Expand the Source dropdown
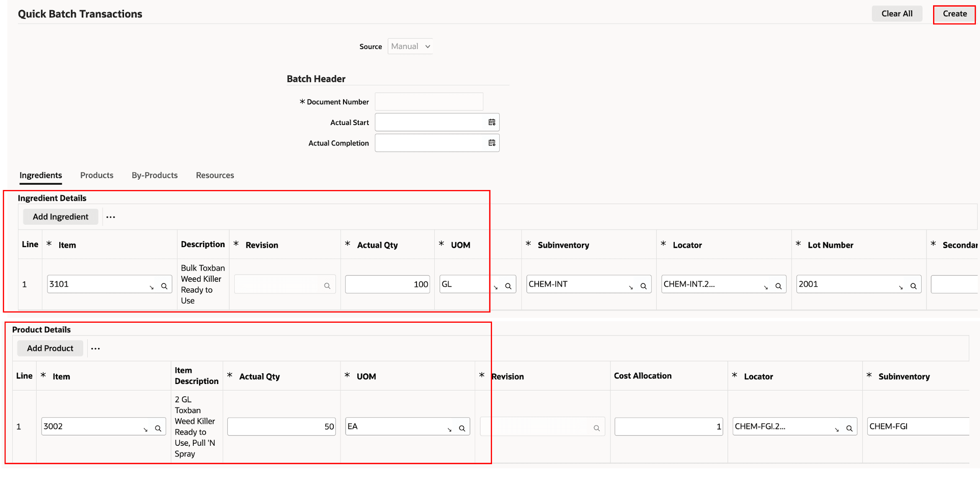 tap(428, 46)
